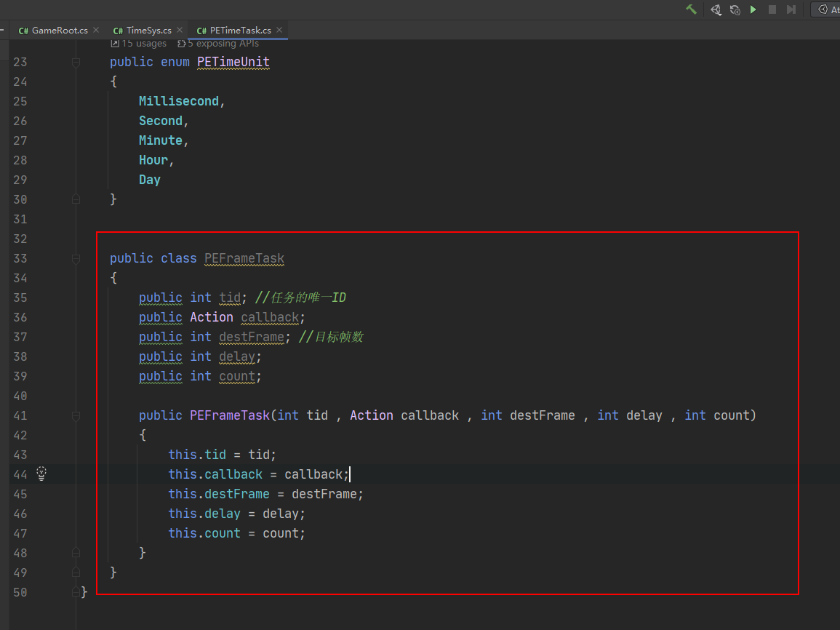The image size is (840, 630).
Task: Click the count field declaration on line 39
Action: [237, 377]
